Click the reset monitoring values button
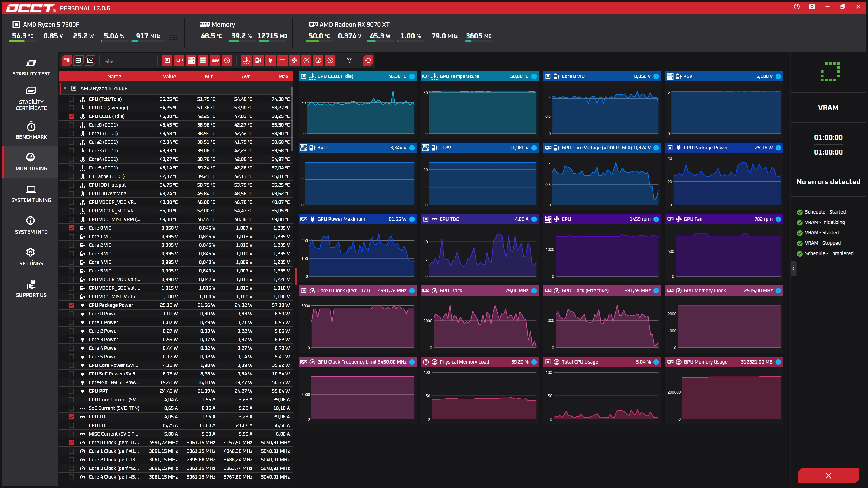The image size is (868, 488). tap(368, 61)
